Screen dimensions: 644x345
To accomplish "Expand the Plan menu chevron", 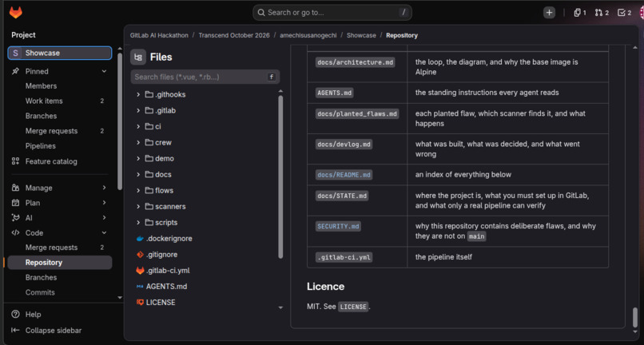I will pyautogui.click(x=104, y=203).
